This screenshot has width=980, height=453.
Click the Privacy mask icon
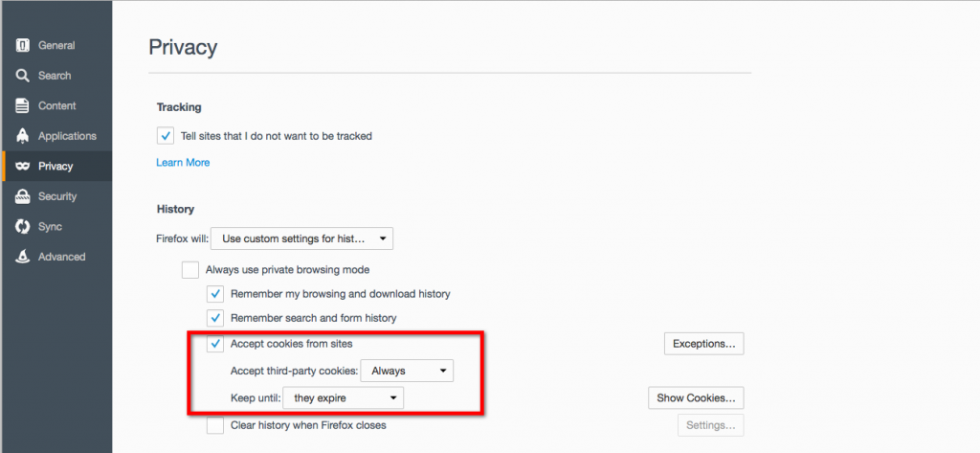pos(23,166)
